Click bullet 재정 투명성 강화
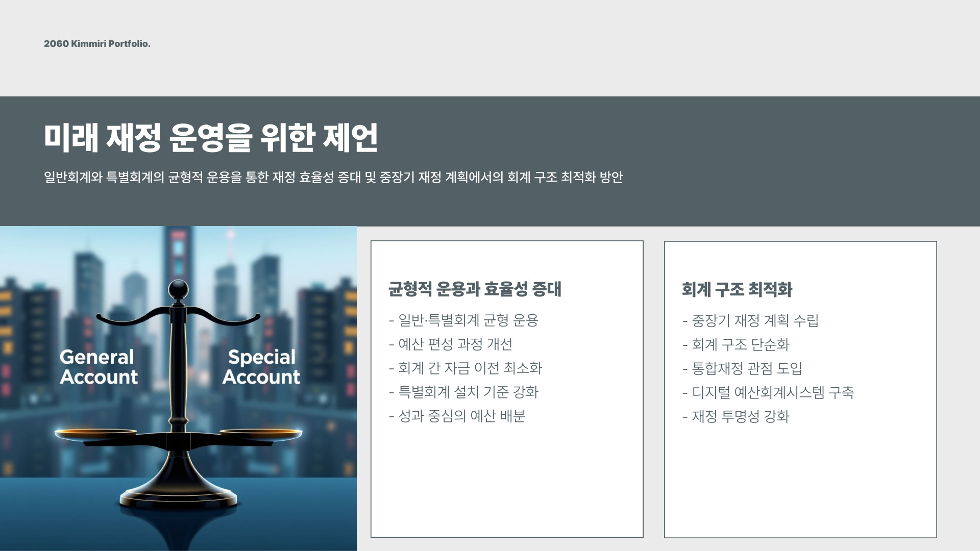Image resolution: width=980 pixels, height=551 pixels. point(736,417)
